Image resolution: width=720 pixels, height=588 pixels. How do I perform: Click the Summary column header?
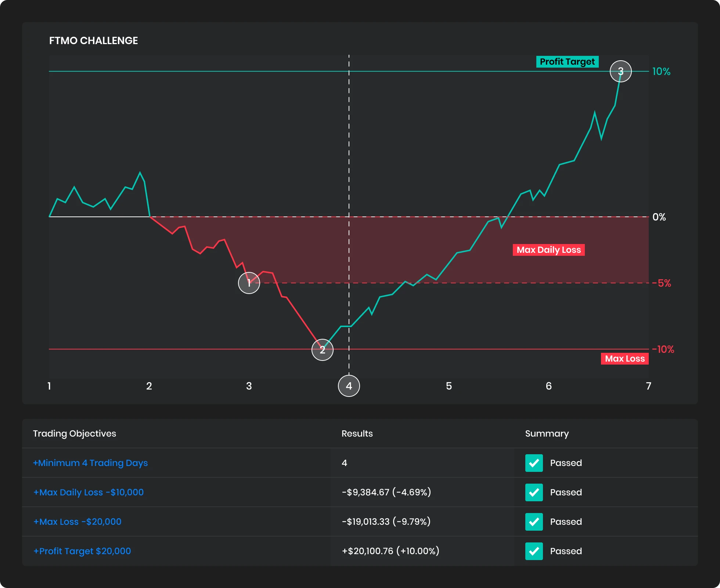click(547, 434)
